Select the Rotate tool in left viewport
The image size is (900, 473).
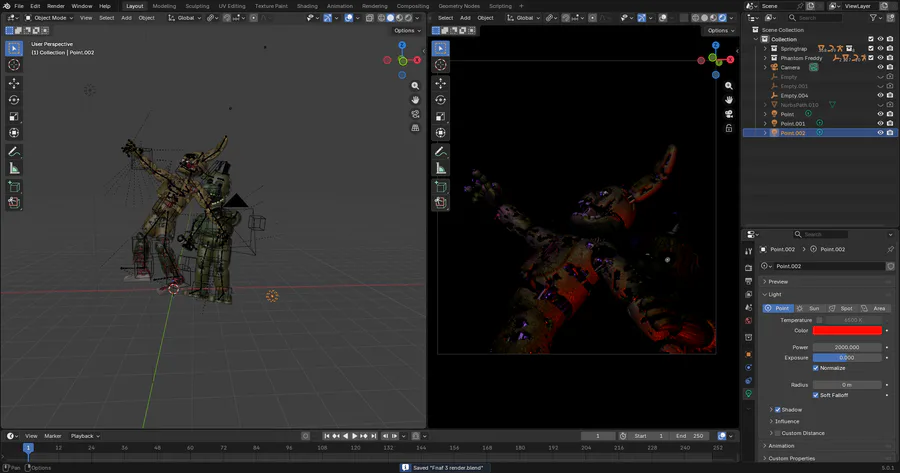[x=15, y=100]
